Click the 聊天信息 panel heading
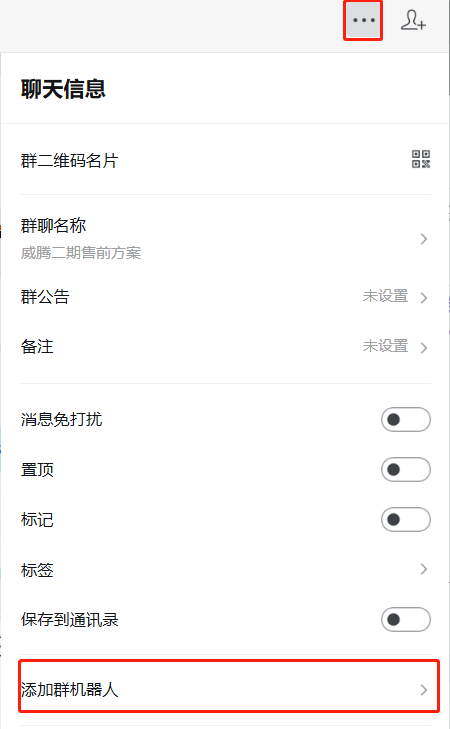The width and height of the screenshot is (450, 729). click(x=63, y=89)
